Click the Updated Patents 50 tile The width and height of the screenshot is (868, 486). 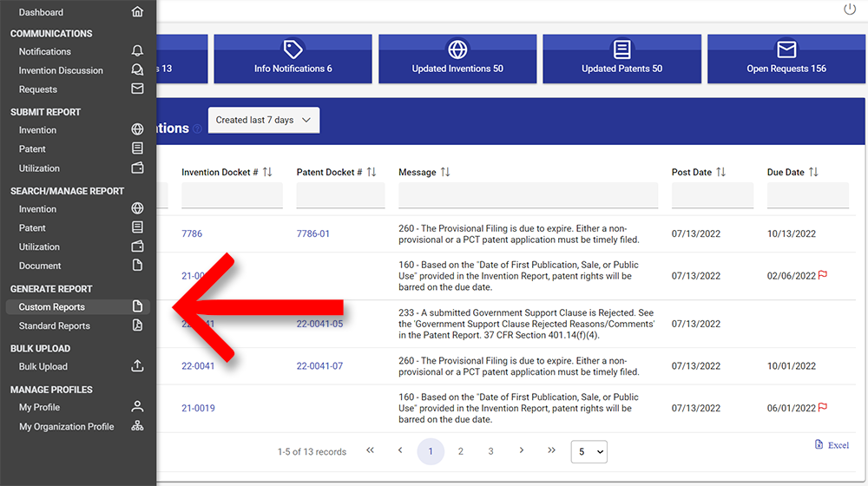[x=621, y=59]
